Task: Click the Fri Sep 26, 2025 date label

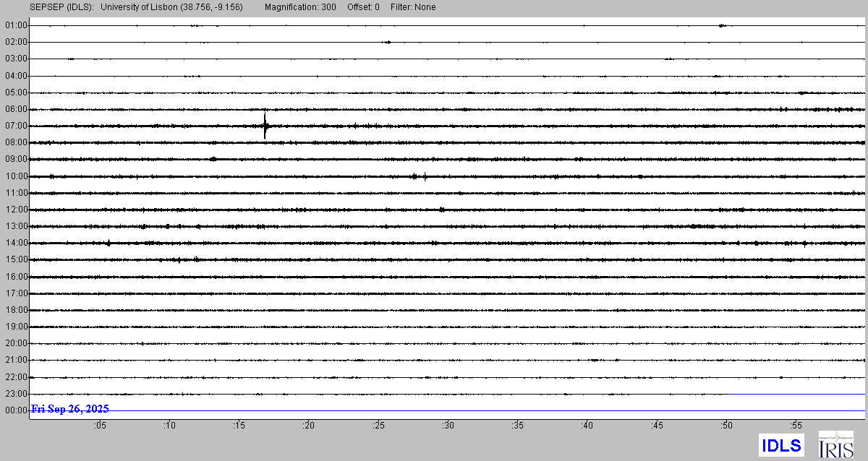Action: coord(70,409)
